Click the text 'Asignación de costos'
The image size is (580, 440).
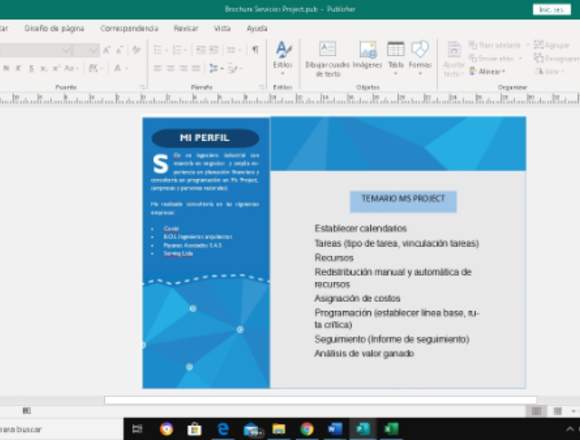(357, 298)
